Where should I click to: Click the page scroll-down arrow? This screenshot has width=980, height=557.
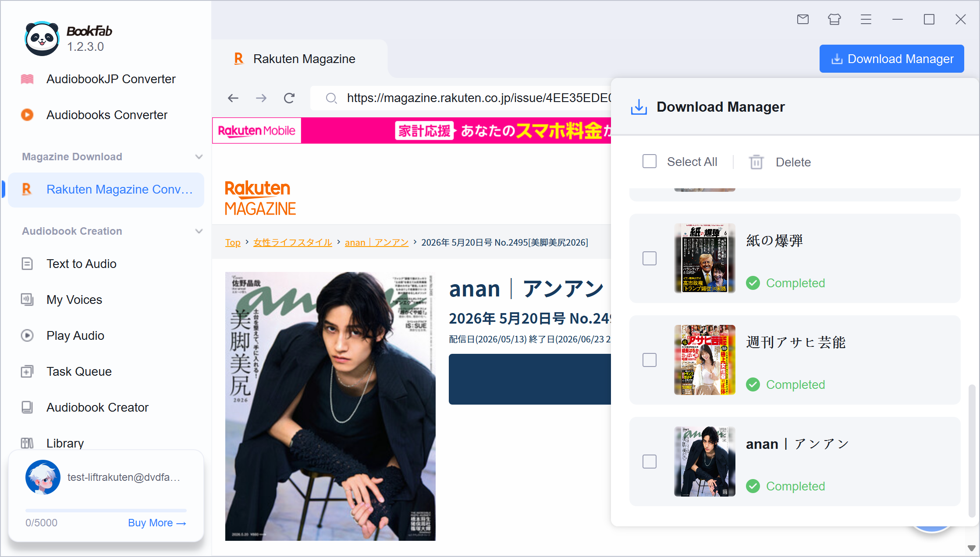pyautogui.click(x=972, y=548)
